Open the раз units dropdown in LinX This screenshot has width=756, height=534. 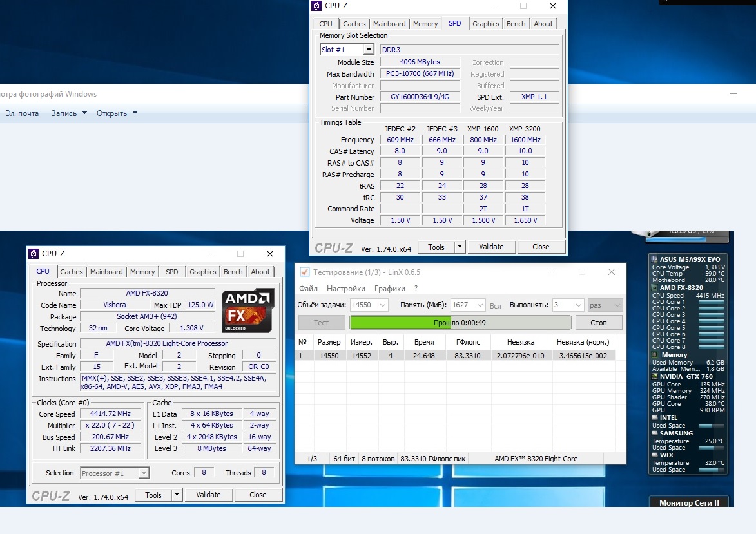pyautogui.click(x=617, y=305)
